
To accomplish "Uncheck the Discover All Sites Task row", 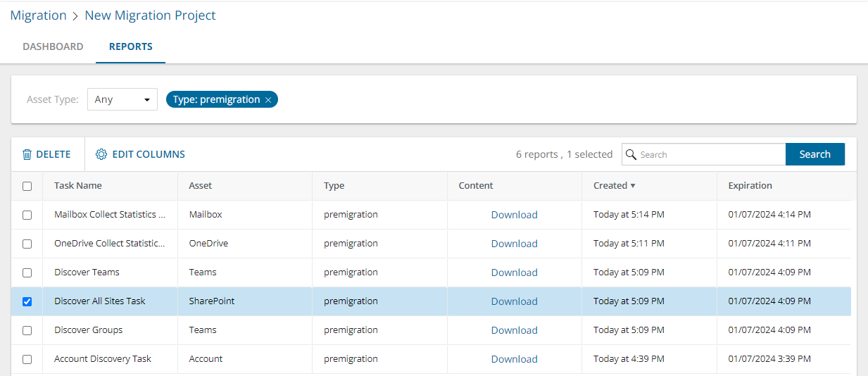I will [27, 301].
